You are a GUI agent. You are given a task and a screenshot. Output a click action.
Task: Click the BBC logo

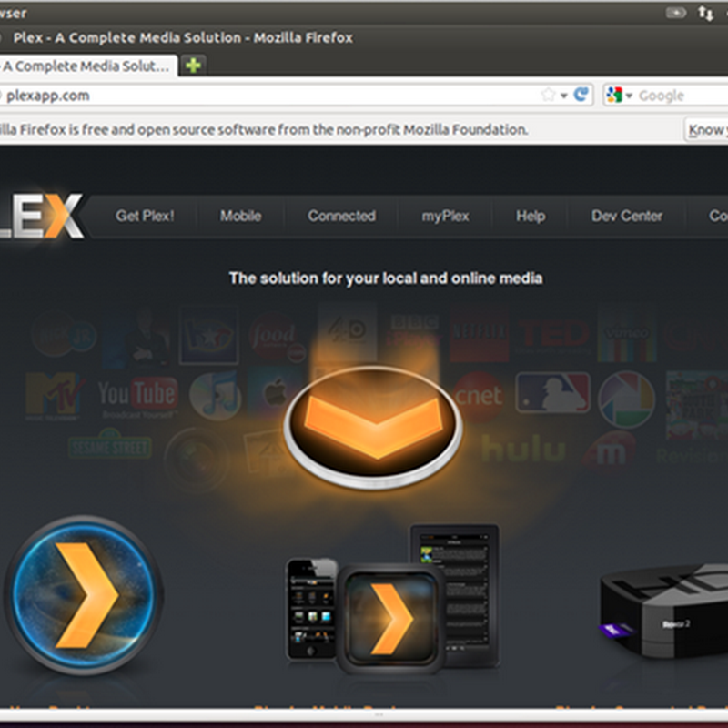pos(415,329)
